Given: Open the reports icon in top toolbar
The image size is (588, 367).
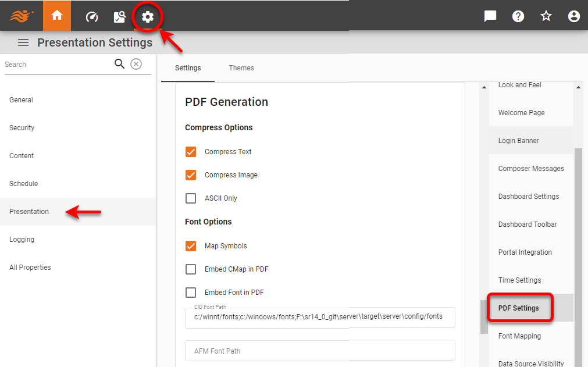Looking at the screenshot, I should tap(119, 16).
